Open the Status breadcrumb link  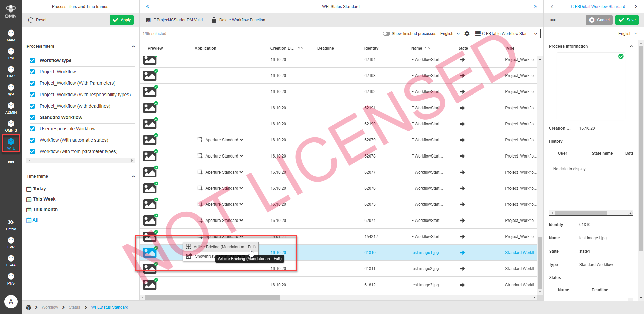pos(74,307)
